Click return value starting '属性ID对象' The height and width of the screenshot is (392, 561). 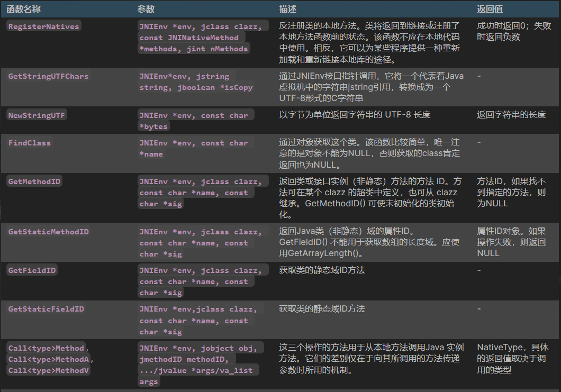[x=511, y=242]
